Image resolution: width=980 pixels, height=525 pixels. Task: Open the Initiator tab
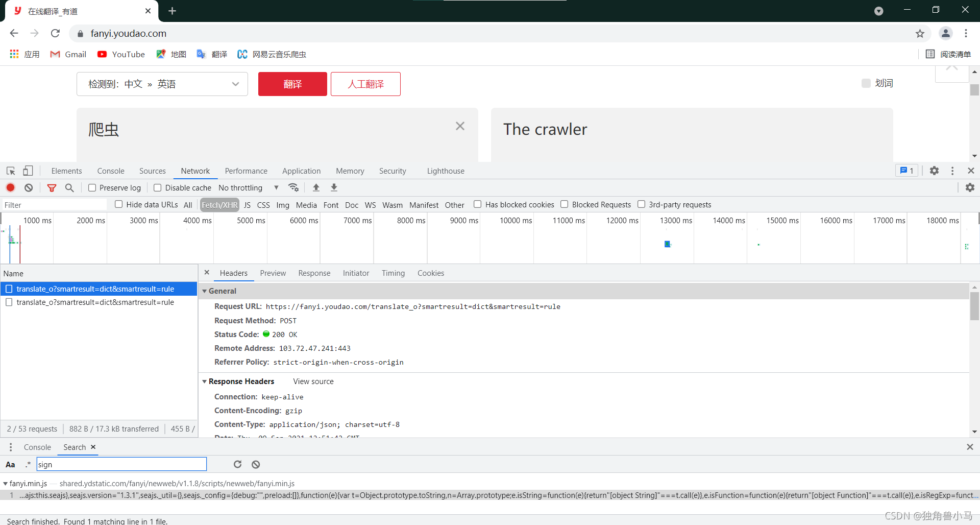(x=356, y=273)
